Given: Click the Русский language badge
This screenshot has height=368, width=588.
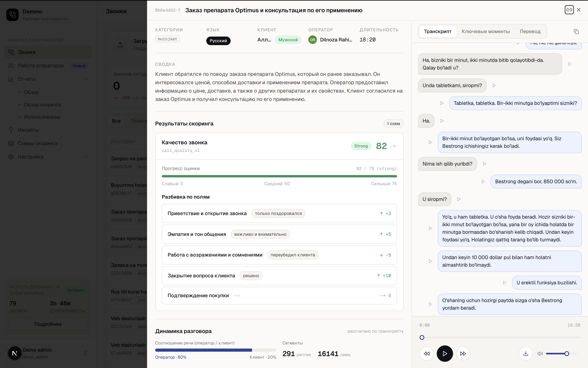Looking at the screenshot, I should 218,41.
